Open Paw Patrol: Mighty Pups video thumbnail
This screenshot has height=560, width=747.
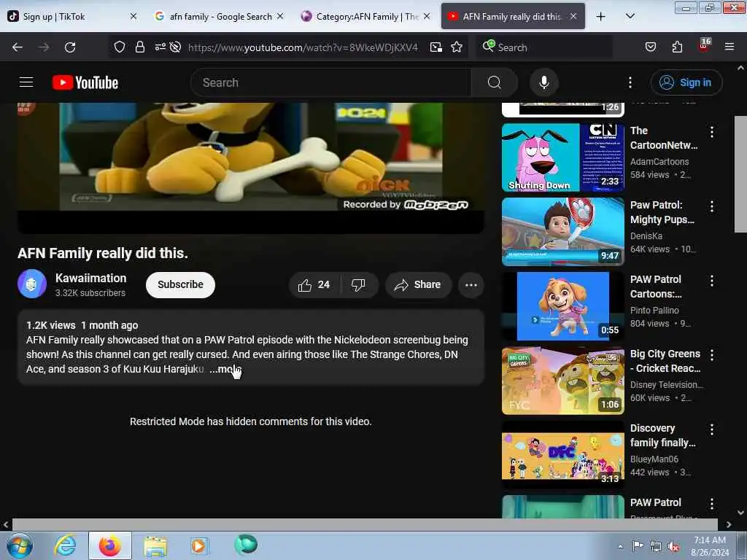pos(562,231)
